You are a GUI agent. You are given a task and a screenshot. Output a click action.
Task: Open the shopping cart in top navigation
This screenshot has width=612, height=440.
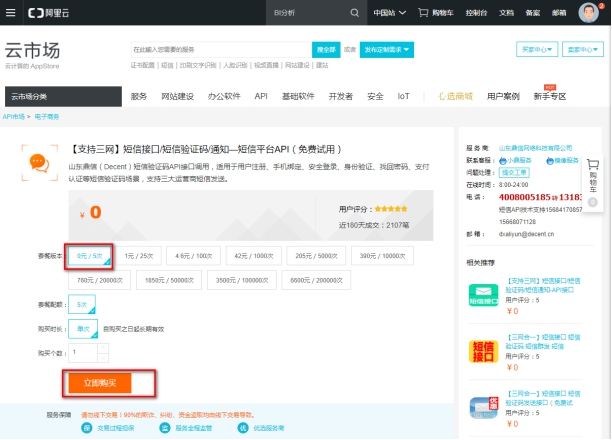[436, 13]
